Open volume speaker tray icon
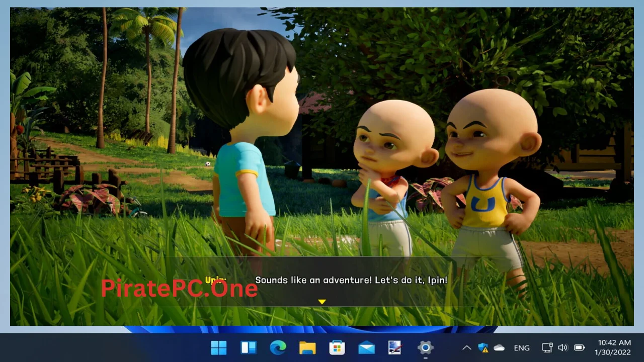Viewport: 644px width, 362px height. pos(562,347)
